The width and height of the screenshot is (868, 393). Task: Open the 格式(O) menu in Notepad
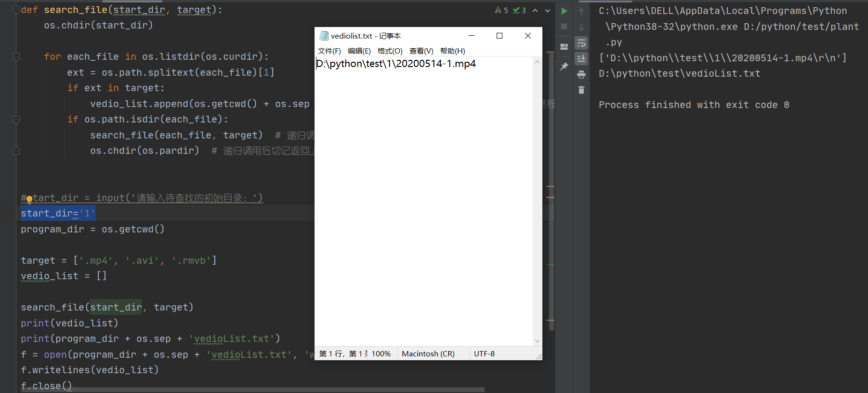pyautogui.click(x=390, y=51)
